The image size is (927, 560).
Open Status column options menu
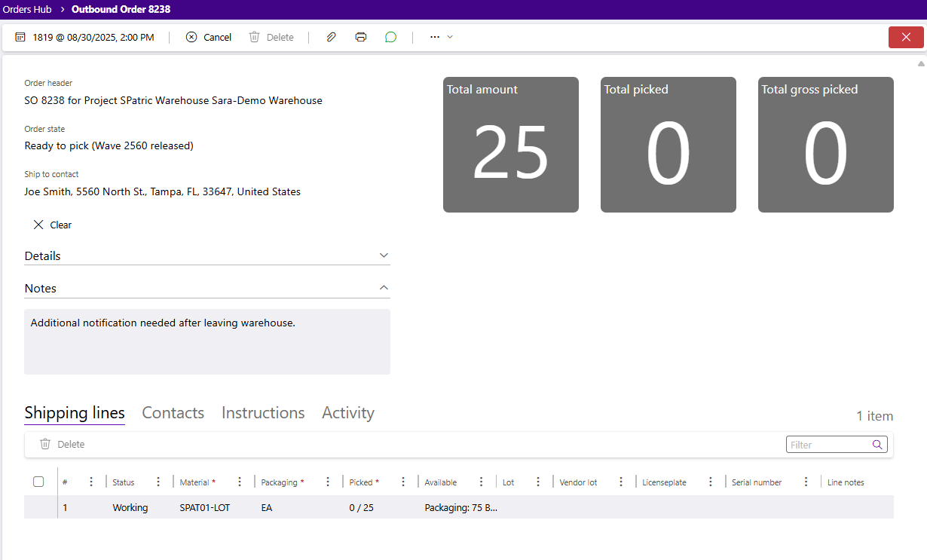[158, 482]
